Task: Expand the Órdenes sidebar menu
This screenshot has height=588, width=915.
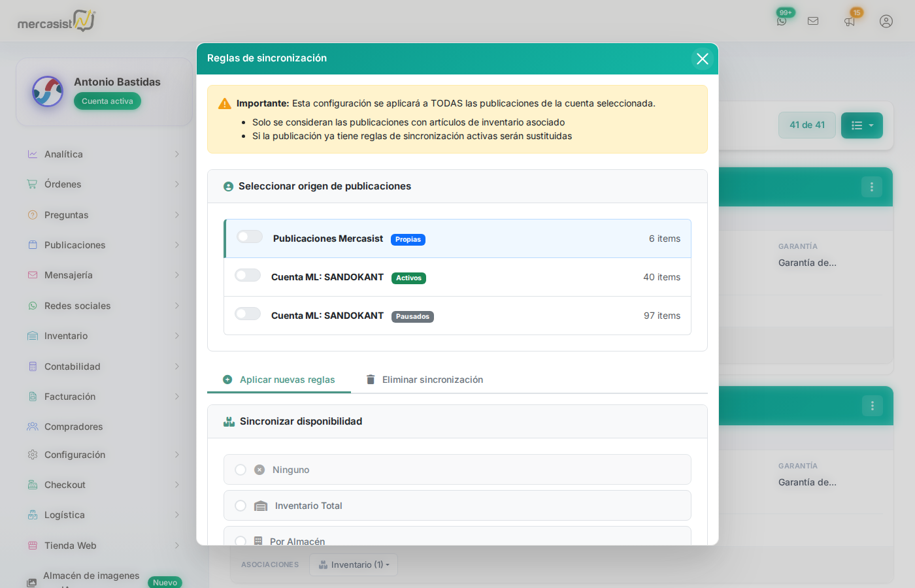Action: [x=103, y=184]
